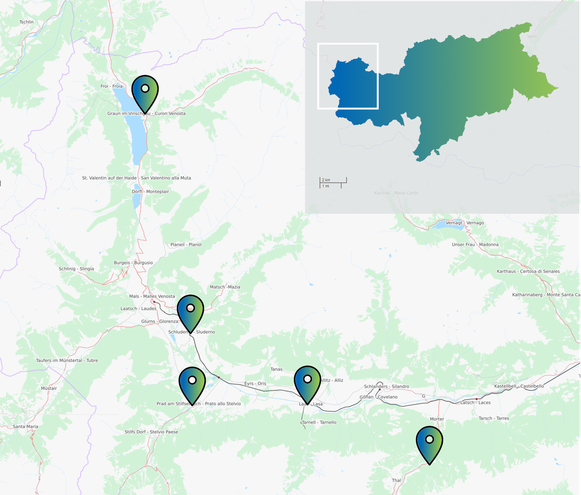Click the Dörfl - Monteplair label
This screenshot has height=495, width=581.
click(x=150, y=192)
